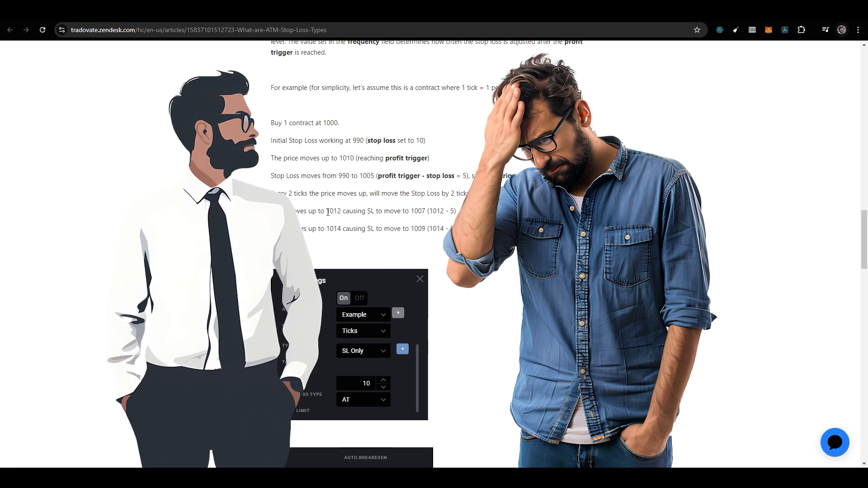Click the browser refresh icon
Image resolution: width=868 pixels, height=488 pixels.
click(x=42, y=30)
